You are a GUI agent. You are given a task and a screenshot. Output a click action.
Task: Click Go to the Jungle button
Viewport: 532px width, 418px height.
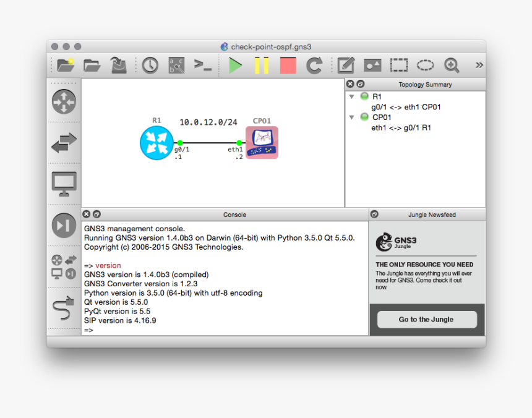[427, 319]
